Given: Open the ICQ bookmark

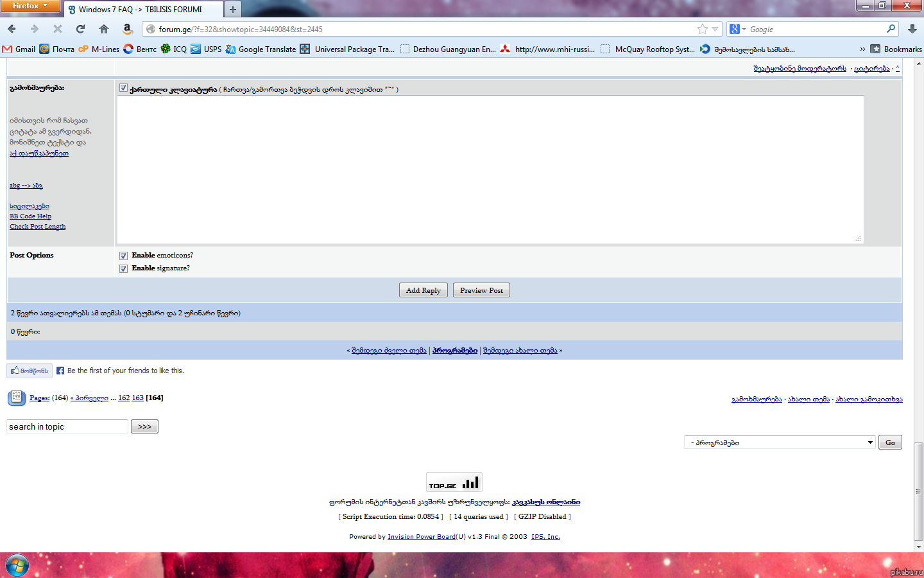Looking at the screenshot, I should point(174,49).
